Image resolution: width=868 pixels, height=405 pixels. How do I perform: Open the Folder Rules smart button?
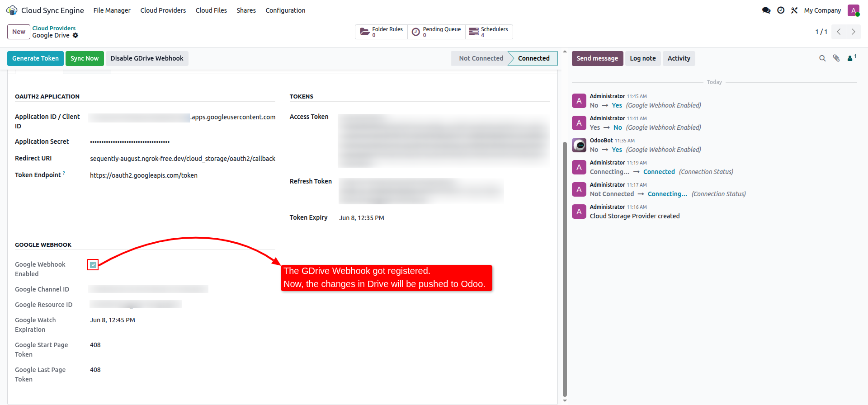tap(381, 32)
